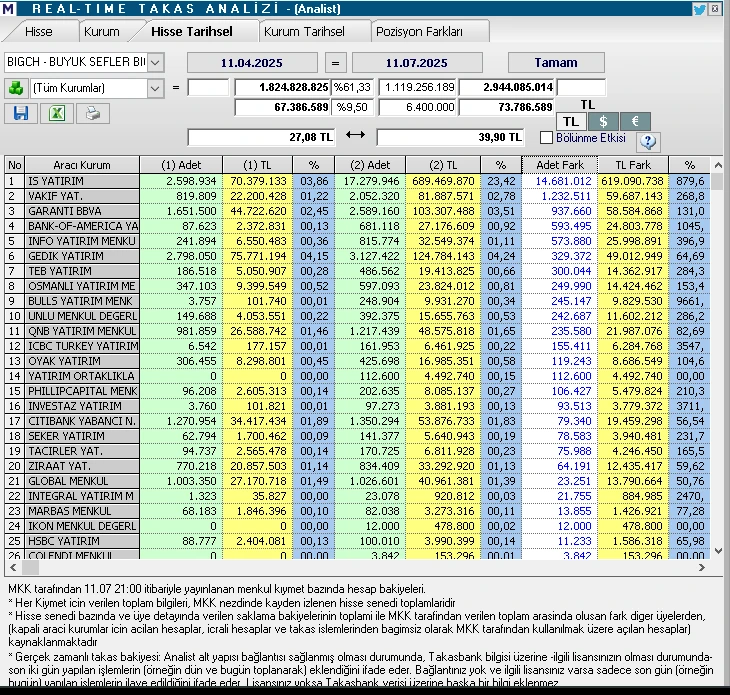The height and width of the screenshot is (695, 730).
Task: Open the Kurum tab
Action: click(101, 32)
